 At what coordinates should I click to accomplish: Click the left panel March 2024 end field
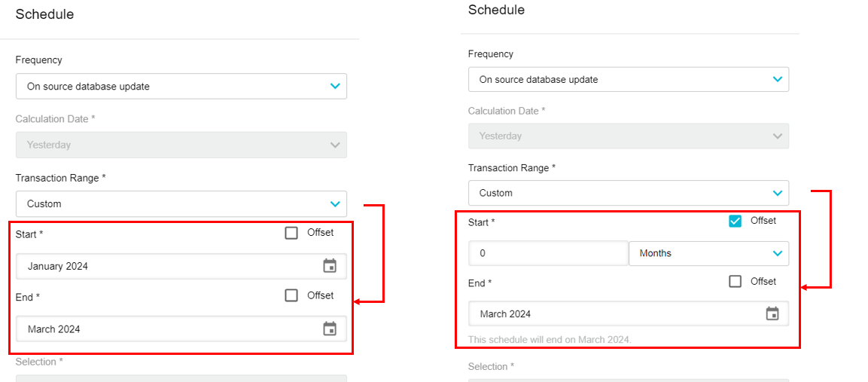166,329
